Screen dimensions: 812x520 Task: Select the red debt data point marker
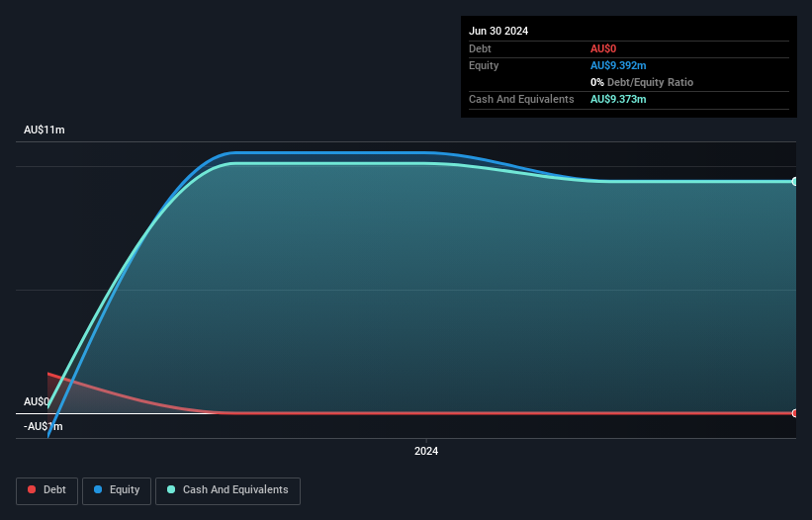pos(795,413)
